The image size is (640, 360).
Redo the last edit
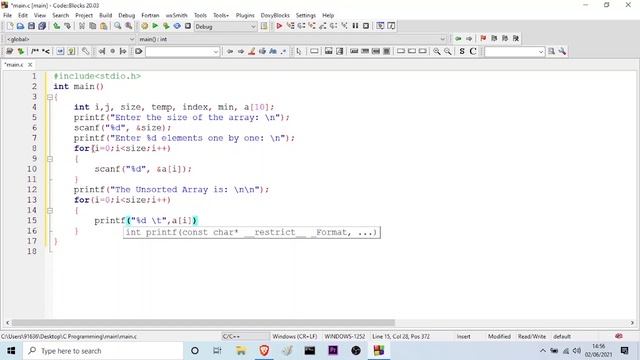click(x=67, y=26)
